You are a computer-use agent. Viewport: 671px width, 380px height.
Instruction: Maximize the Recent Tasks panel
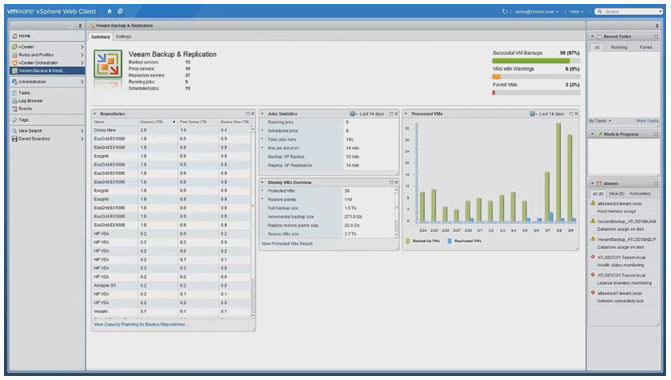(656, 37)
